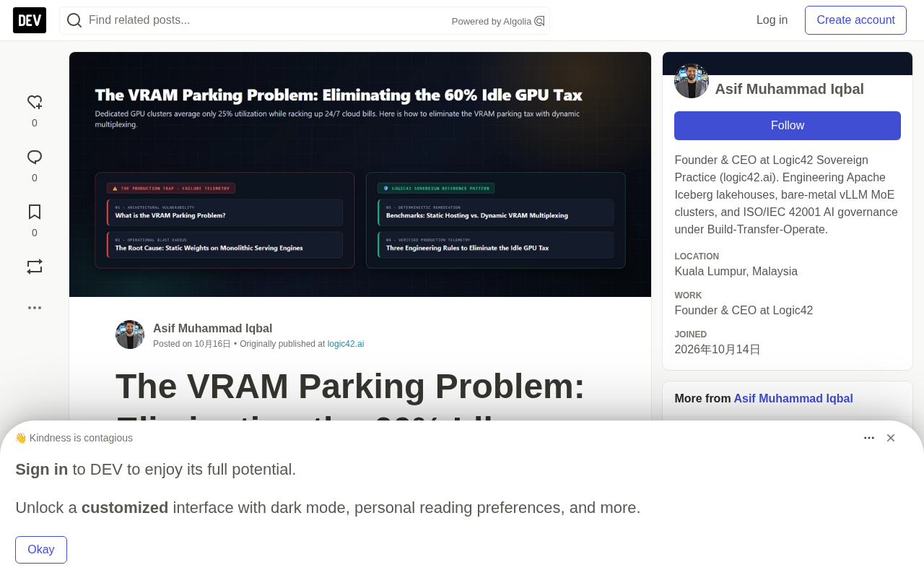924x578 pixels.
Task: Click the 'Kindness is contagious' text
Action: (x=81, y=438)
